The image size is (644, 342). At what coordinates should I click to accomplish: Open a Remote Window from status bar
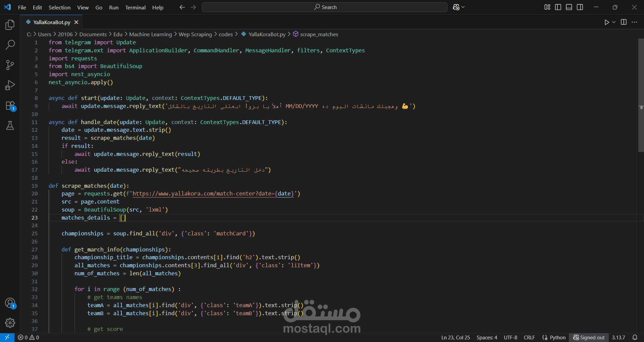7,337
